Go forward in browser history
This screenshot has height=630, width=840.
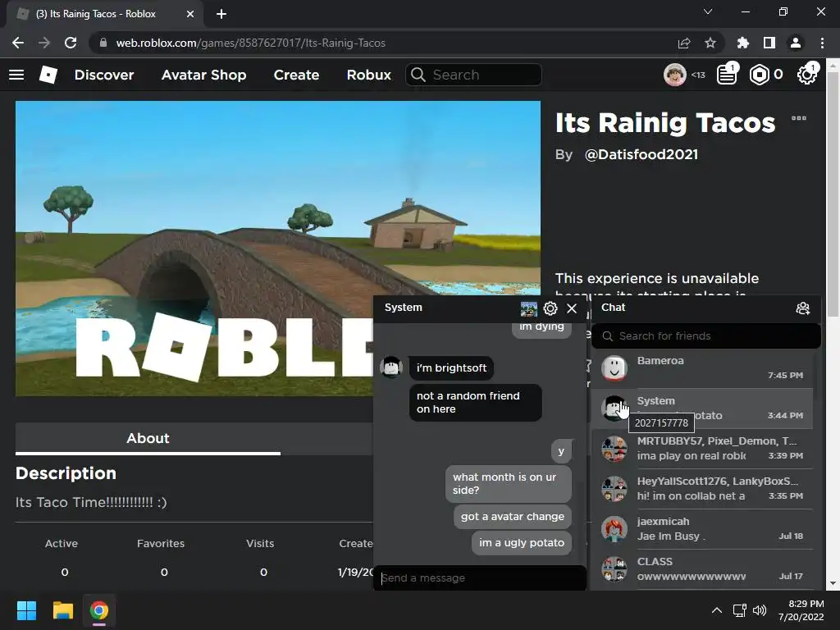44,43
